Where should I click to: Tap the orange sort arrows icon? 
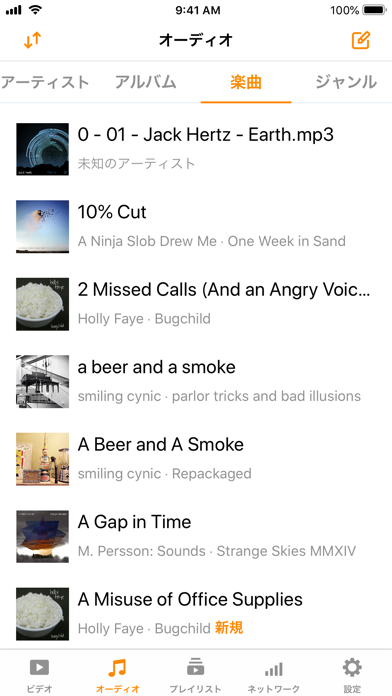[x=32, y=40]
